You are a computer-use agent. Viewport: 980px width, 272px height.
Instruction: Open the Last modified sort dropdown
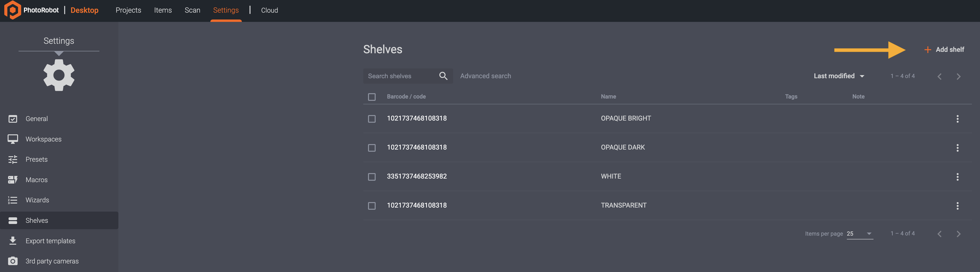(839, 76)
